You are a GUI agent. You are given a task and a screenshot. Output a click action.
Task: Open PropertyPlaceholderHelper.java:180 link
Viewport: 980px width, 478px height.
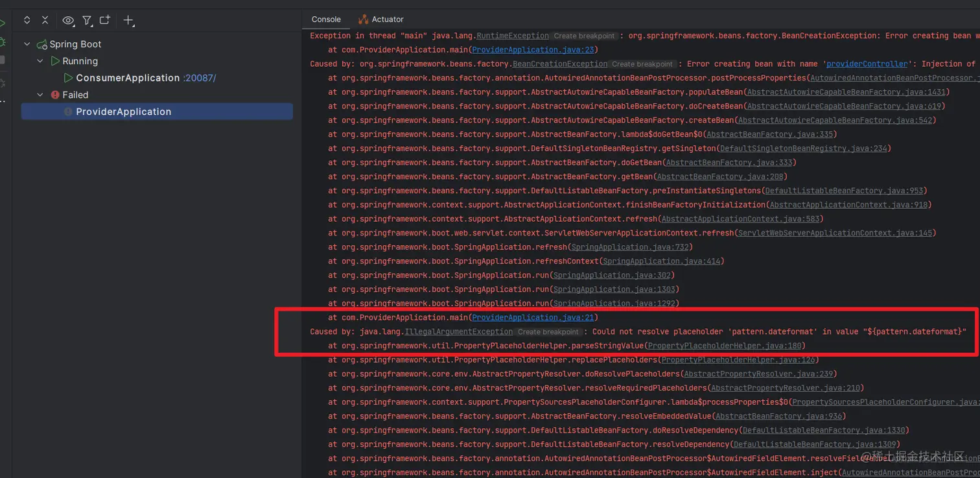click(724, 346)
